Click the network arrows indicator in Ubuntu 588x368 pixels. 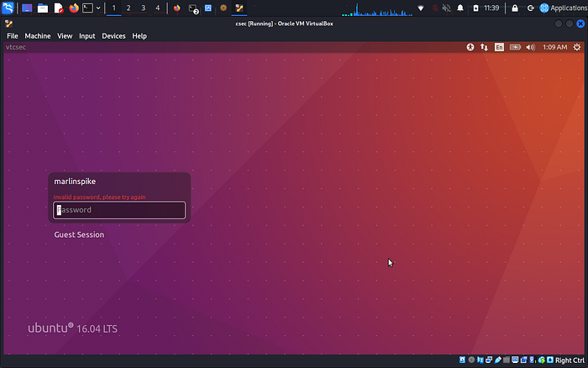click(x=485, y=48)
